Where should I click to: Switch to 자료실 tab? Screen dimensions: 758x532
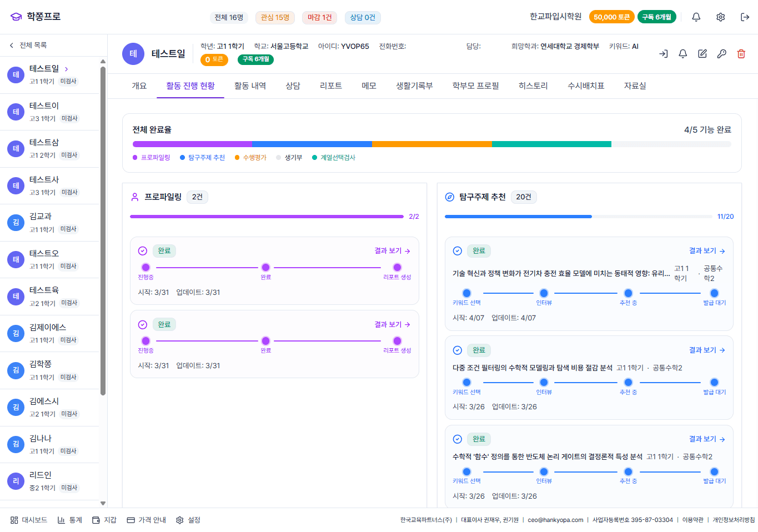tap(635, 86)
